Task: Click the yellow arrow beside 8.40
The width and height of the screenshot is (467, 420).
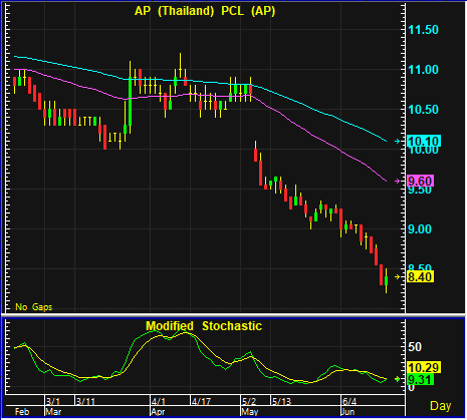Action: point(397,277)
